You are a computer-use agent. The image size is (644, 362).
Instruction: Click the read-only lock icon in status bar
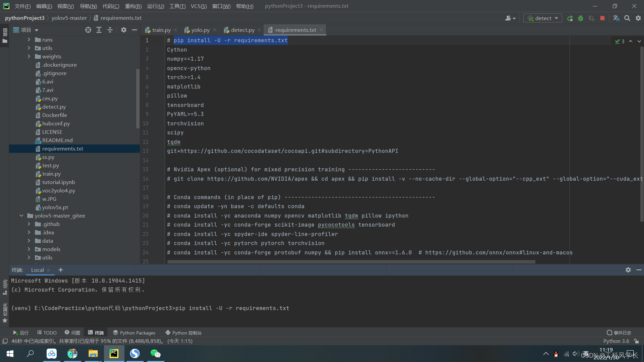(636, 341)
